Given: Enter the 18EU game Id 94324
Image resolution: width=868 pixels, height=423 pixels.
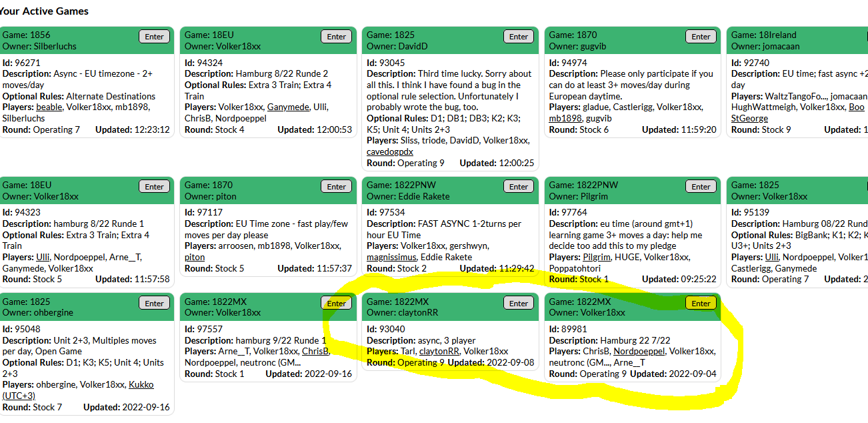Looking at the screenshot, I should pos(337,37).
